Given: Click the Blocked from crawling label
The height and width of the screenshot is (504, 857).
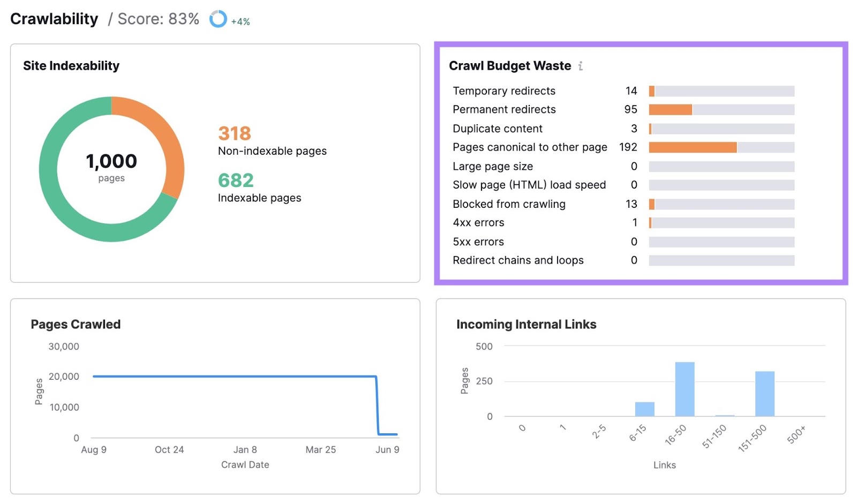Looking at the screenshot, I should click(508, 204).
